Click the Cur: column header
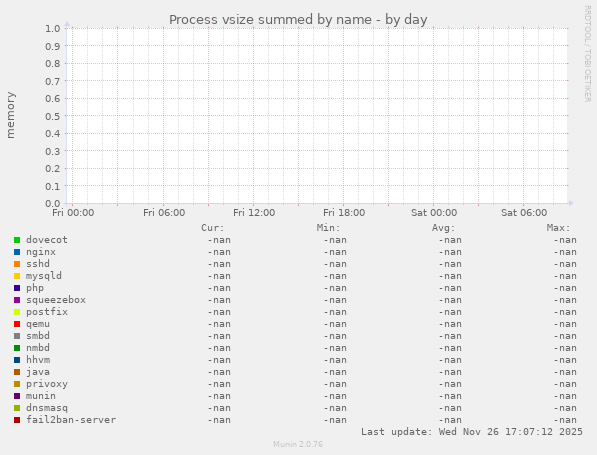This screenshot has width=597, height=455. click(x=213, y=228)
